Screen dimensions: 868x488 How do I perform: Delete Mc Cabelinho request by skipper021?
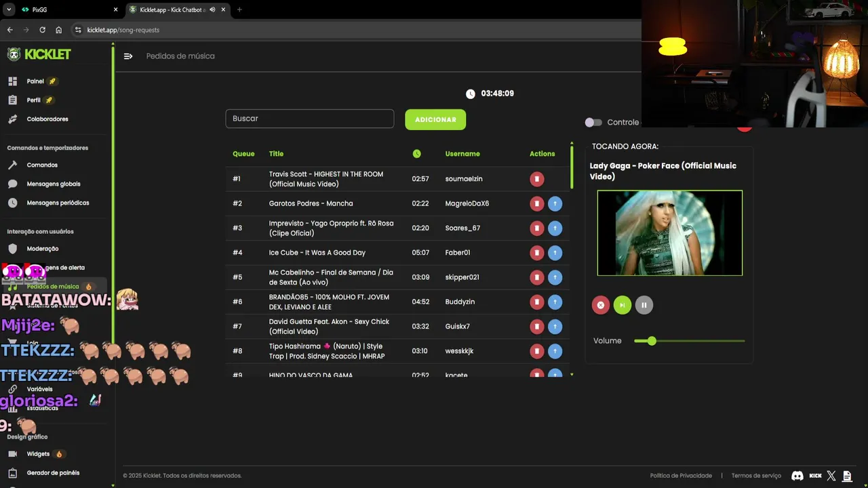point(536,277)
